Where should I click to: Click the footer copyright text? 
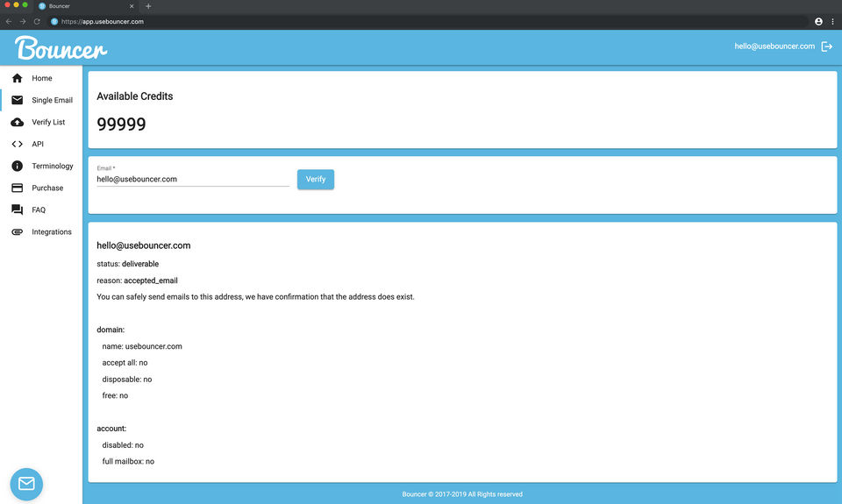pos(462,494)
